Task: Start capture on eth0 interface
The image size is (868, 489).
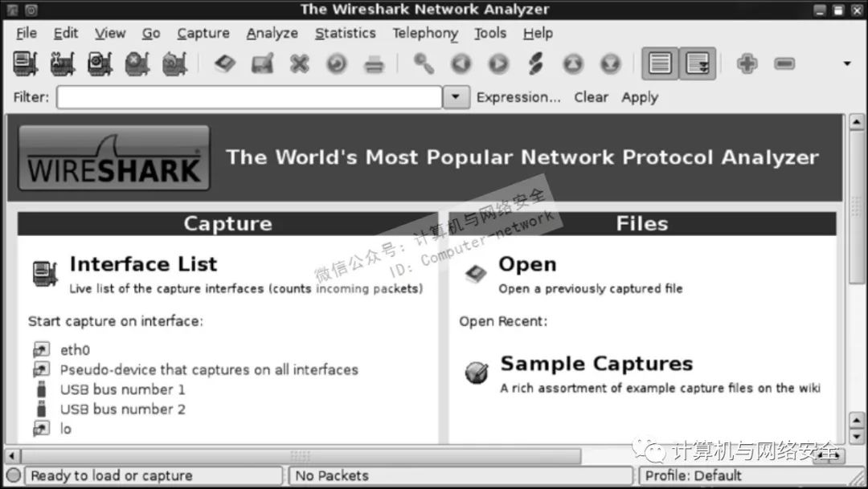Action: coord(75,350)
